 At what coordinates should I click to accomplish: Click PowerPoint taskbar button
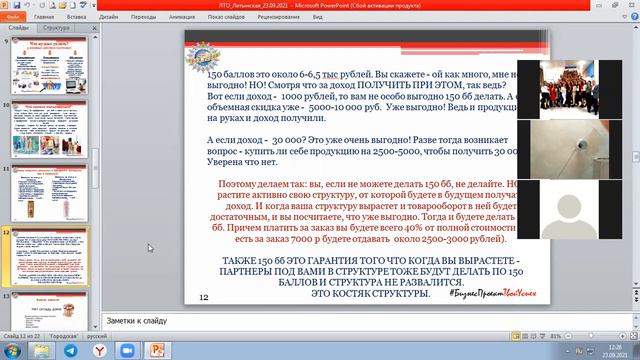click(157, 351)
